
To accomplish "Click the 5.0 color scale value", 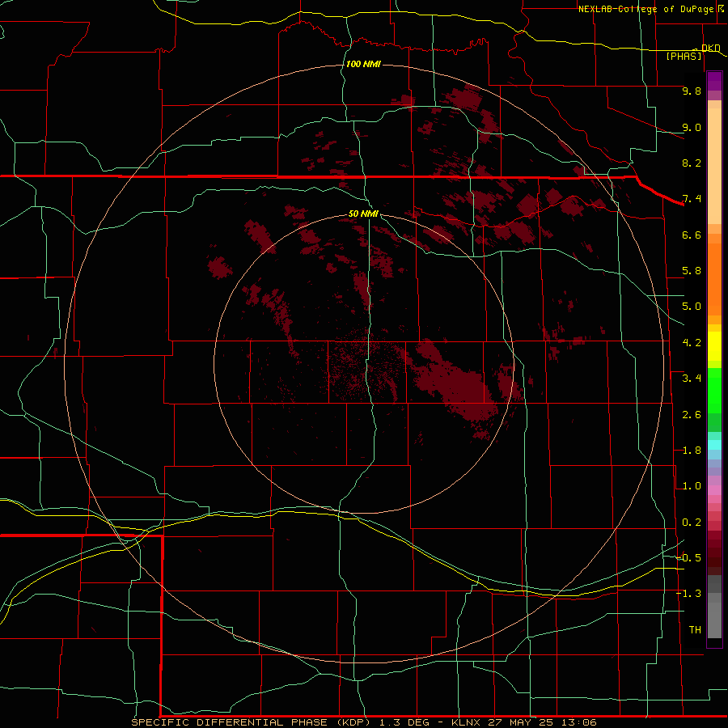I will tap(692, 307).
